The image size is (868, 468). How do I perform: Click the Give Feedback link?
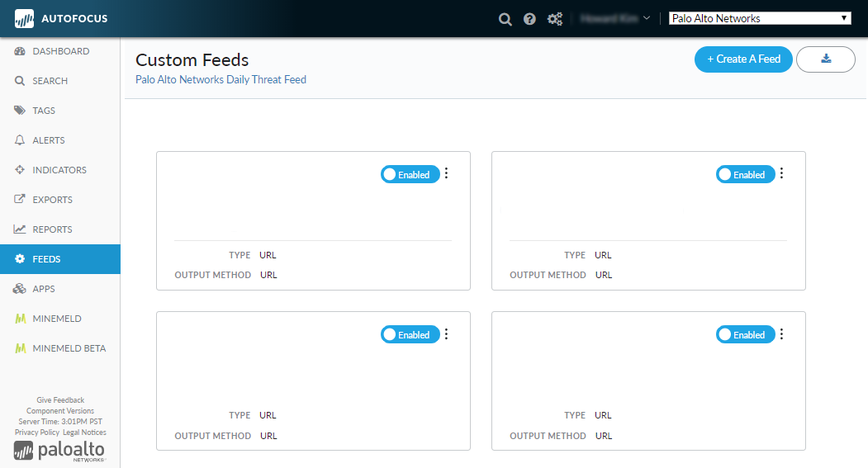point(60,400)
